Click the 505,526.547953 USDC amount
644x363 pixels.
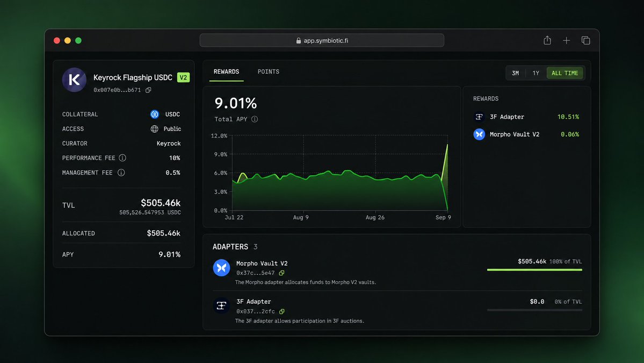(150, 213)
